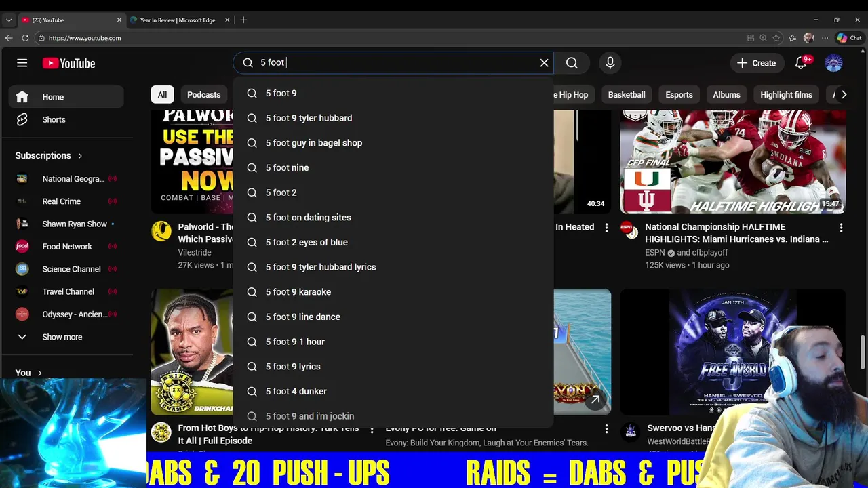
Task: Choose suggestion '5 foot 9 lyrics'
Action: point(393,367)
